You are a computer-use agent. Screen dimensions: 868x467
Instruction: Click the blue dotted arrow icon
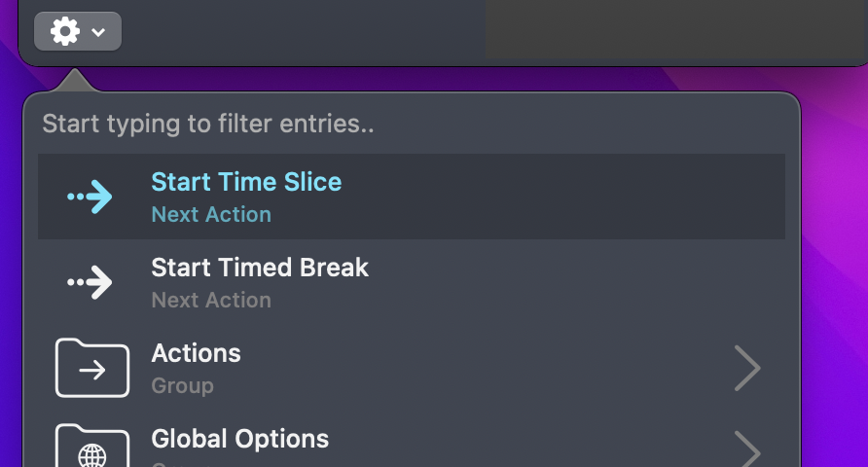pos(90,197)
